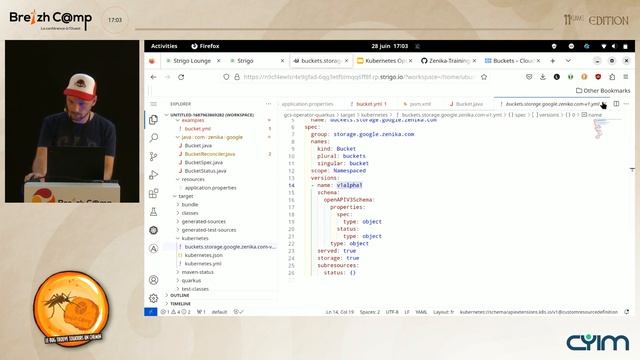Click the split editor icon
Image resolution: width=640 pixels, height=360 pixels.
(x=616, y=104)
